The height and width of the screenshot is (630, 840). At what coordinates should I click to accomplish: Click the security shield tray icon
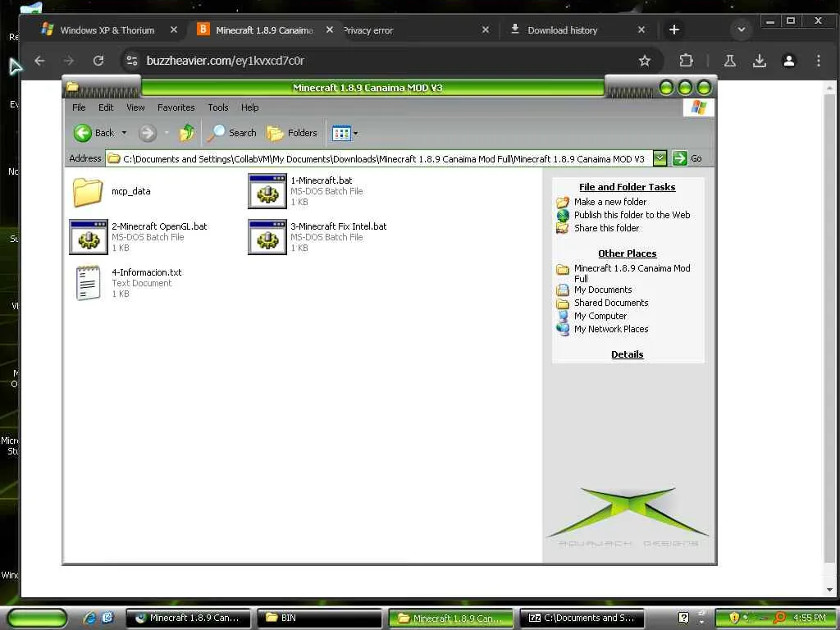[x=734, y=618]
